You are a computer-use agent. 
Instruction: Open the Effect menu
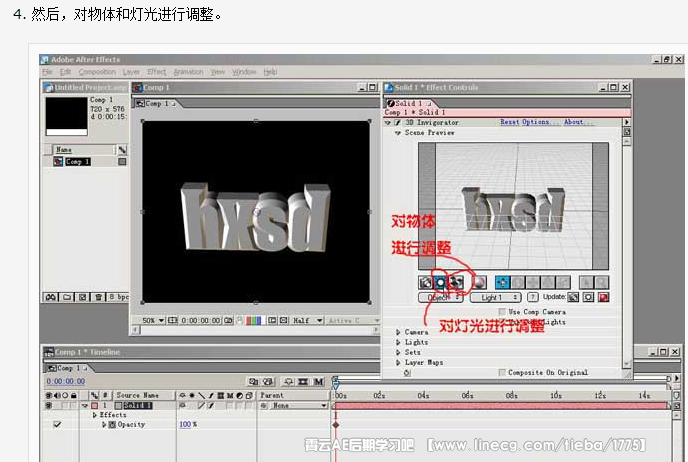[x=157, y=72]
